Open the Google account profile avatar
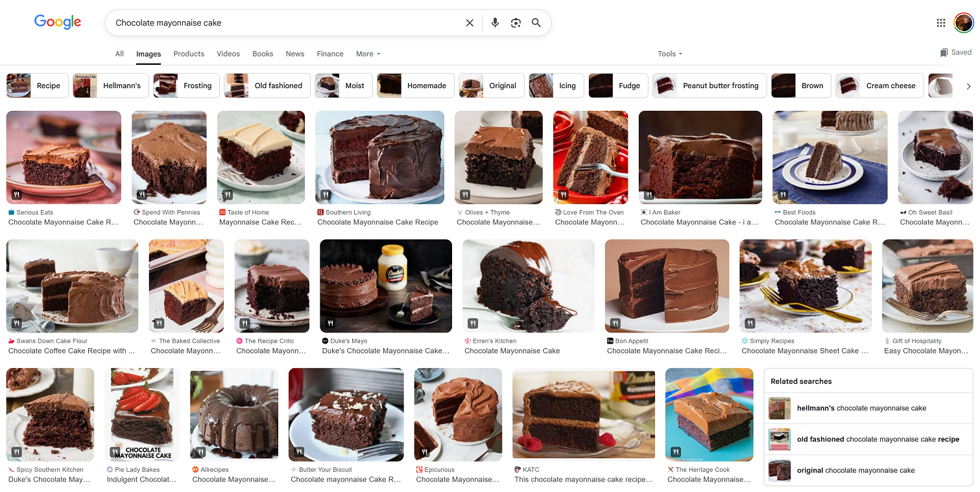 [964, 23]
